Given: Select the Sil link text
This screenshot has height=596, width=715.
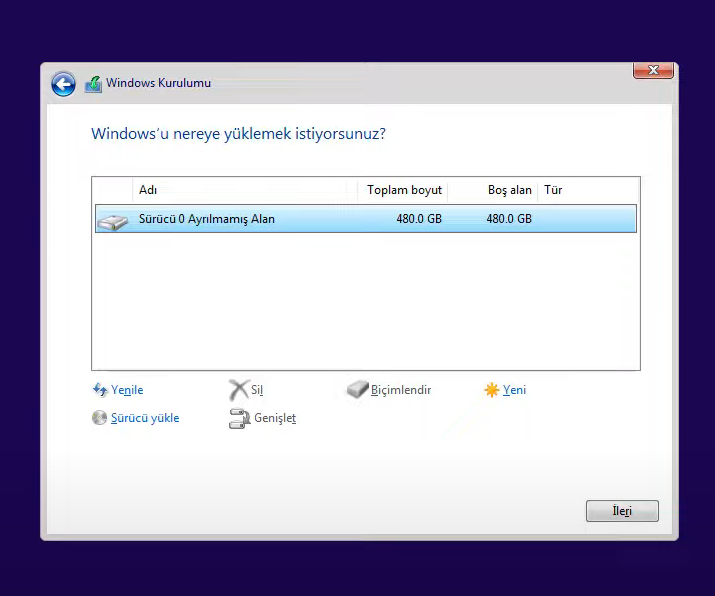Looking at the screenshot, I should (257, 390).
